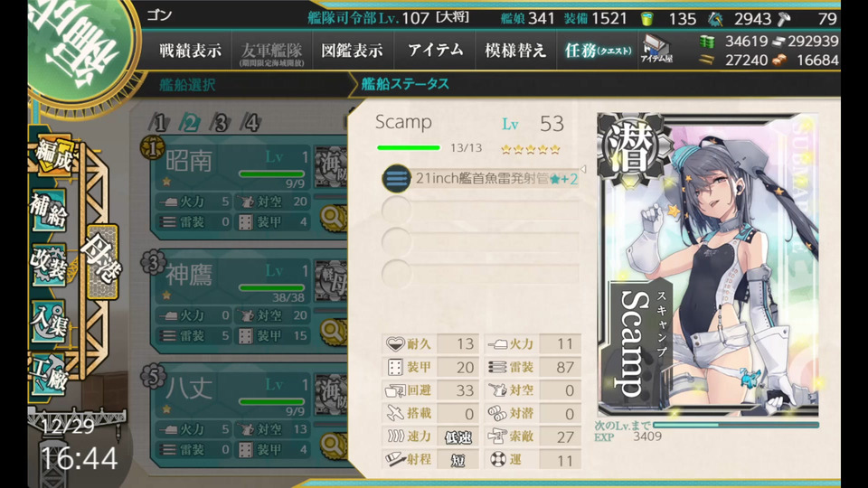Open the 戦績表示 records menu
Viewport: 868px width, 488px height.
(190, 51)
